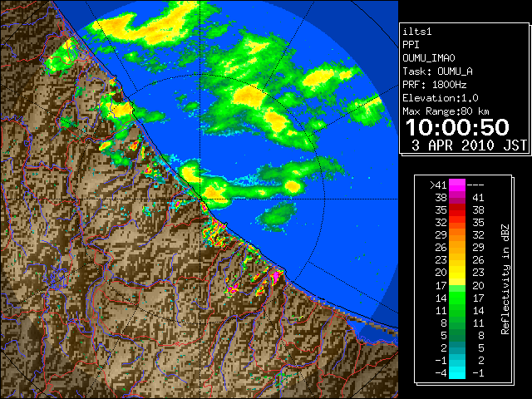The height and width of the screenshot is (399, 532).
Task: Select the 'PPI' scan type text
Action: (411, 45)
